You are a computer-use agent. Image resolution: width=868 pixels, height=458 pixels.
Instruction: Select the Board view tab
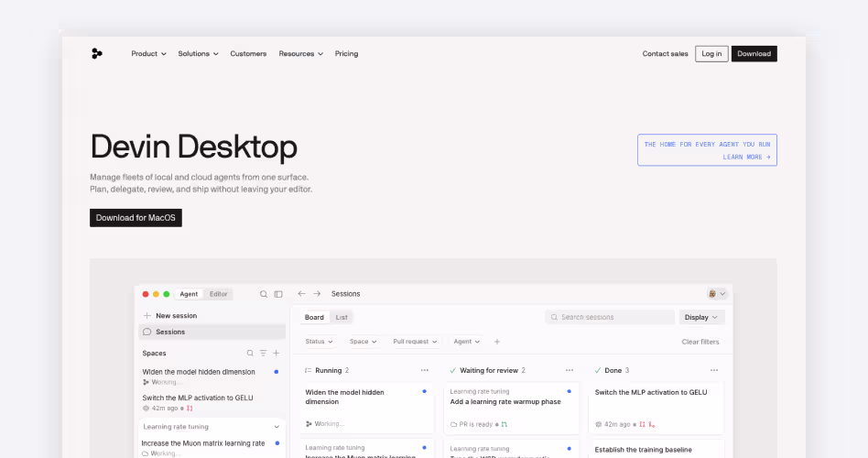click(314, 317)
